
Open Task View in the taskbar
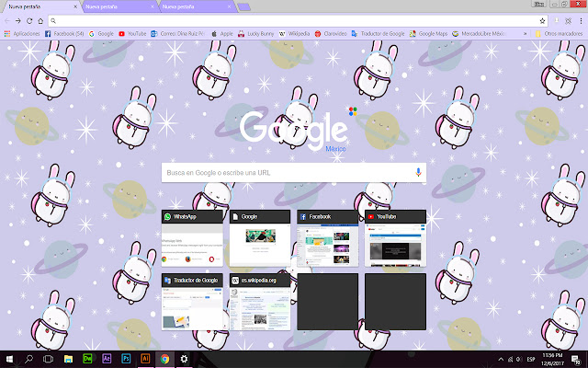[x=48, y=359]
